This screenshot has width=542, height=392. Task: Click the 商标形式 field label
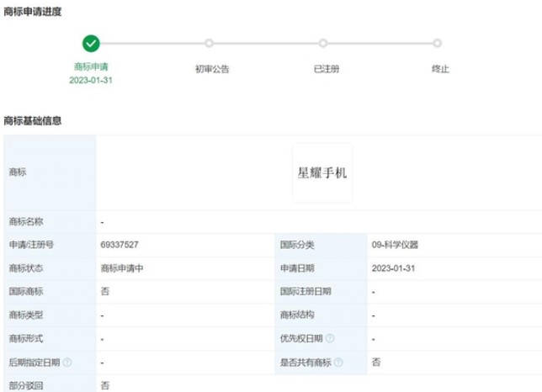point(26,338)
